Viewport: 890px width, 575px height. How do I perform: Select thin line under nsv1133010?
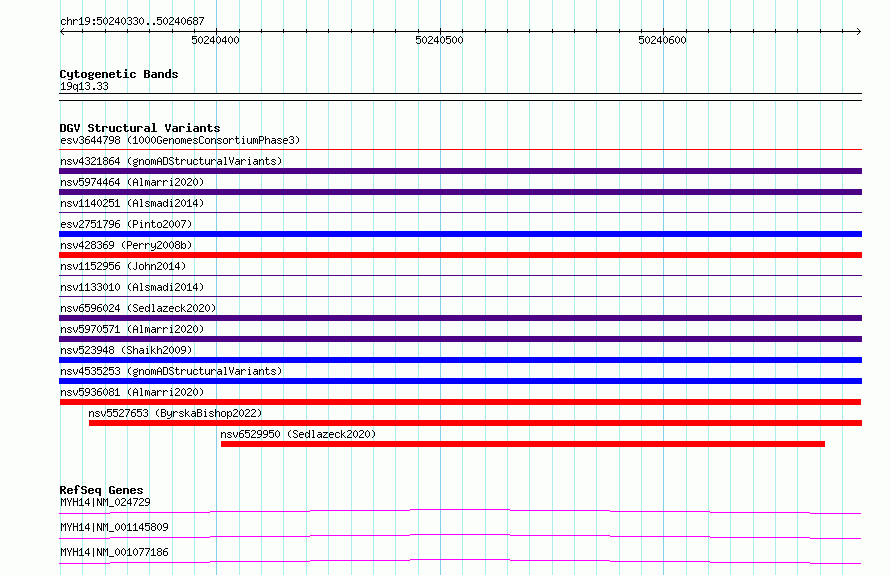(x=460, y=297)
